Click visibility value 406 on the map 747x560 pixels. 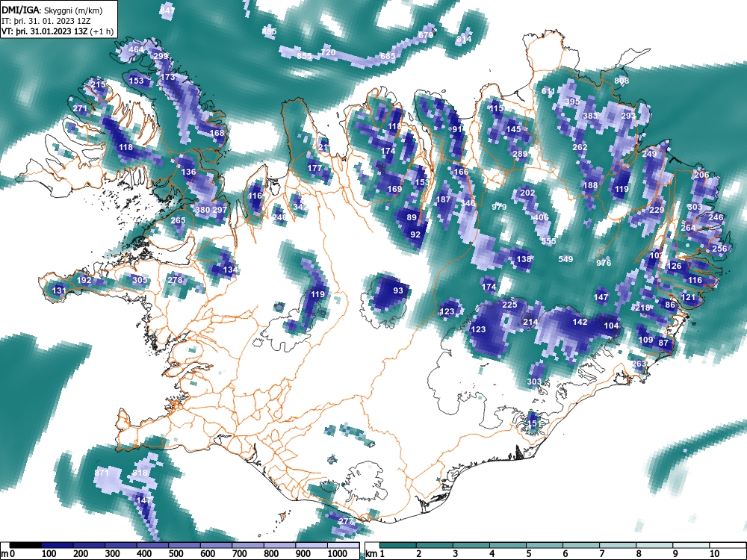click(541, 217)
